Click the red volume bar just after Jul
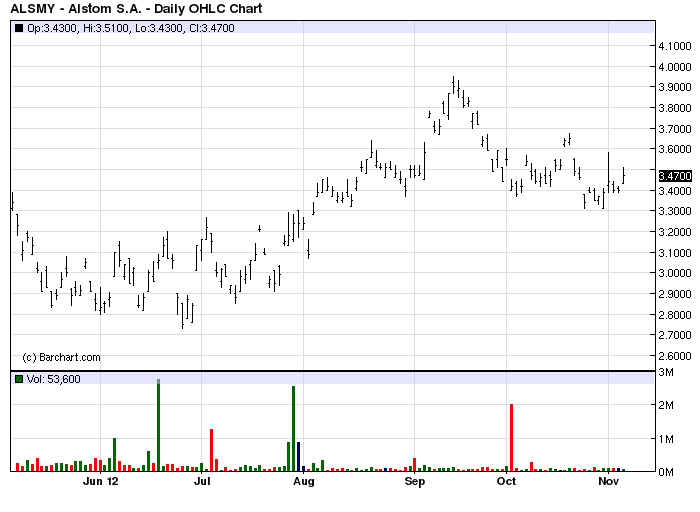Viewport: 700px width, 512px height. (212, 450)
